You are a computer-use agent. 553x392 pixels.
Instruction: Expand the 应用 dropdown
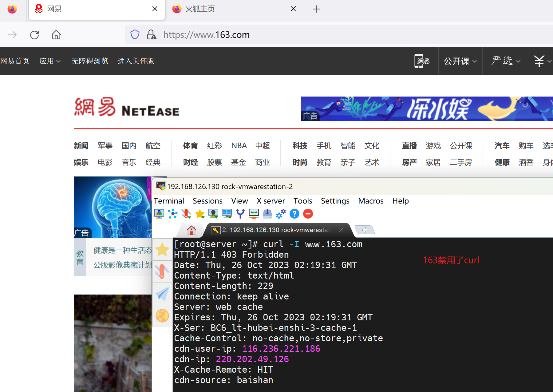(50, 61)
